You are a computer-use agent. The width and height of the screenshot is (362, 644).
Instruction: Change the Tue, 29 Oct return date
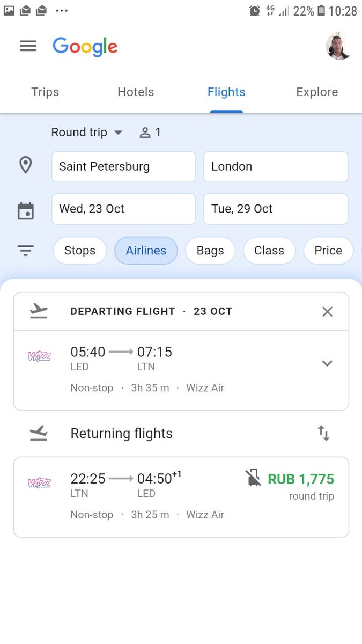[276, 209]
